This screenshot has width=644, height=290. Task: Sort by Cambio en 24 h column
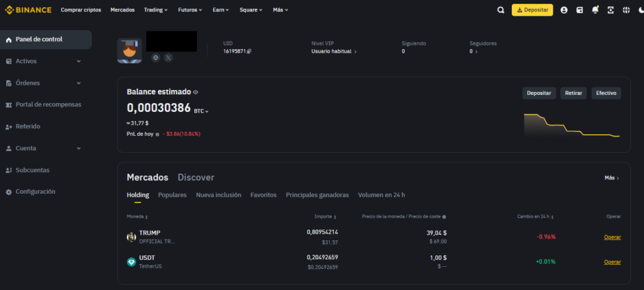tap(536, 216)
